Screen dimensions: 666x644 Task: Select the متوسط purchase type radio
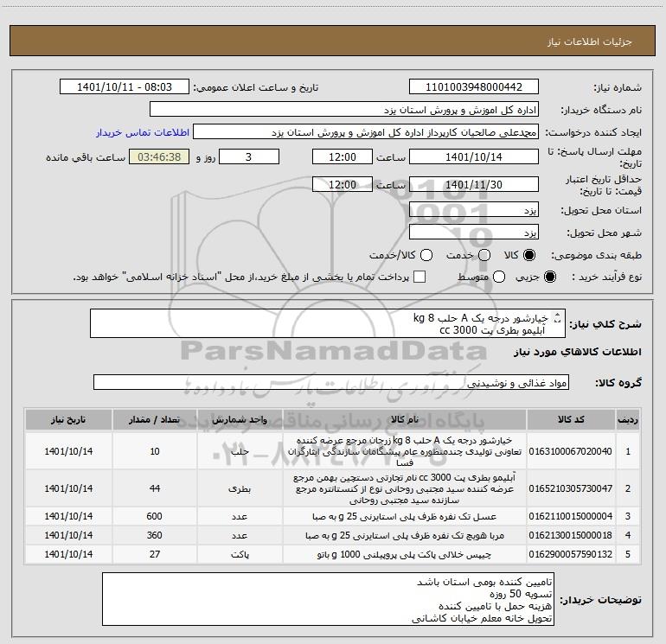point(499,277)
